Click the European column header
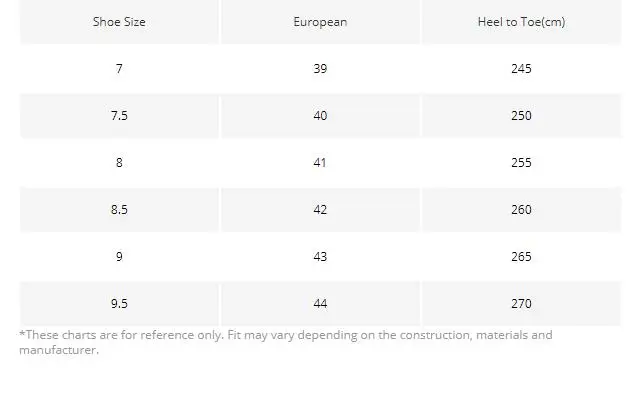Screen dimensions: 640x409 (320, 21)
